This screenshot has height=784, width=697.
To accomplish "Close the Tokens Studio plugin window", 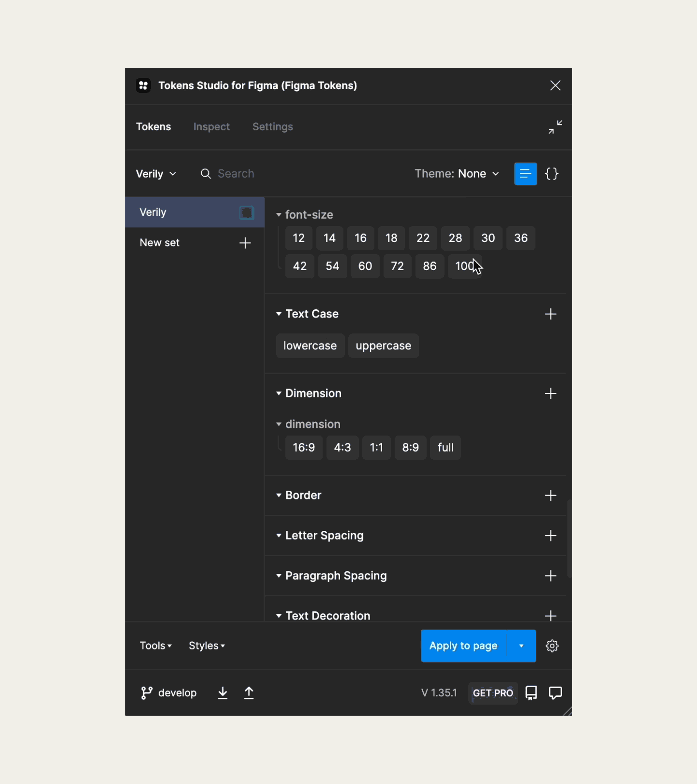I will point(555,86).
